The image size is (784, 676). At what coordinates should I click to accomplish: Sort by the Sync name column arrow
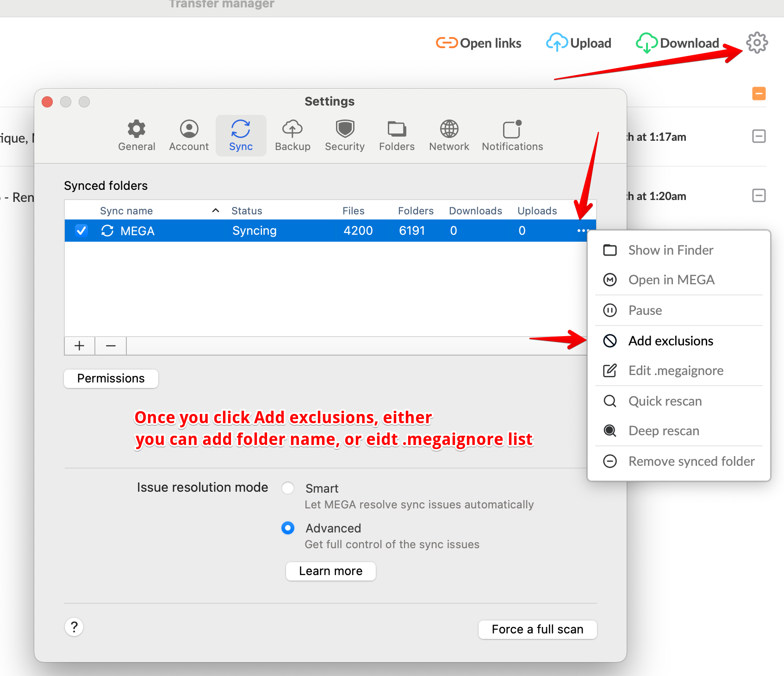pos(216,211)
